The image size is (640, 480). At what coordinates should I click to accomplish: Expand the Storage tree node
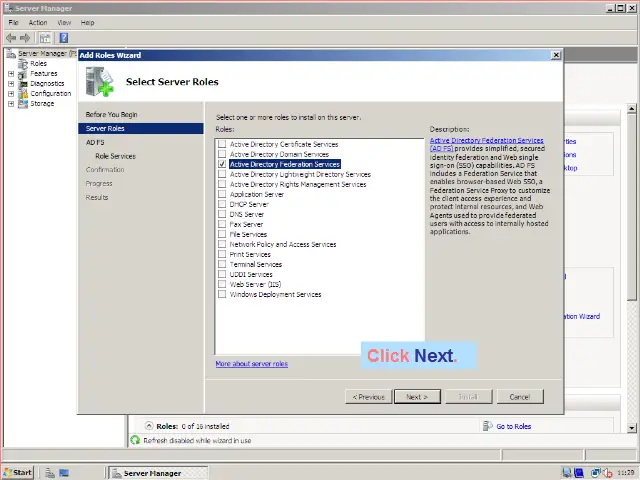click(11, 104)
